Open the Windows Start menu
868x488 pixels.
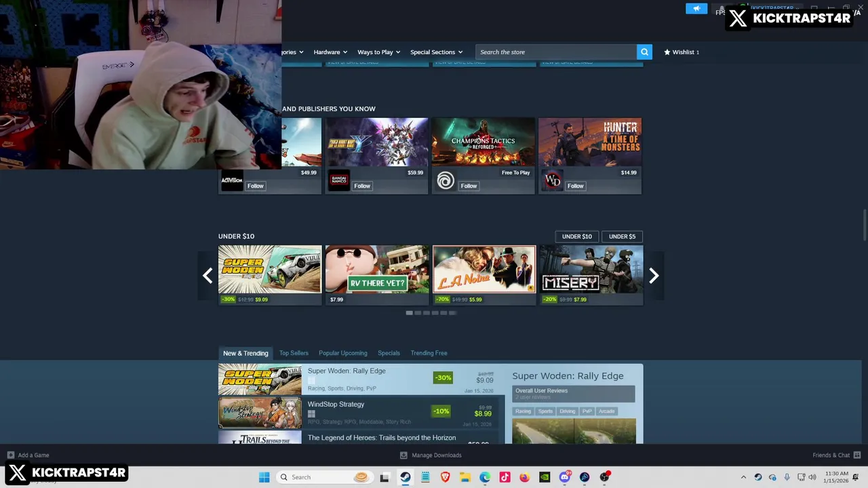[264, 477]
